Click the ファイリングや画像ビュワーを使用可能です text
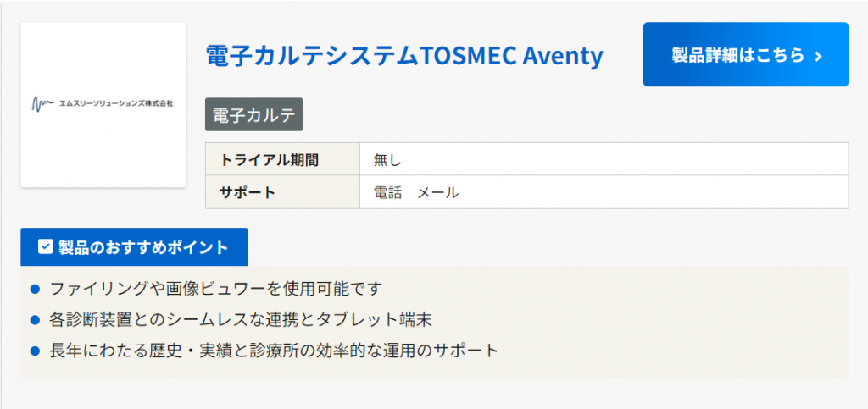The image size is (868, 409). [217, 289]
